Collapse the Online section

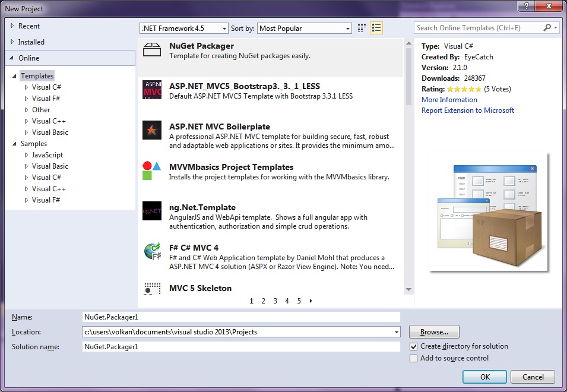pyautogui.click(x=11, y=58)
